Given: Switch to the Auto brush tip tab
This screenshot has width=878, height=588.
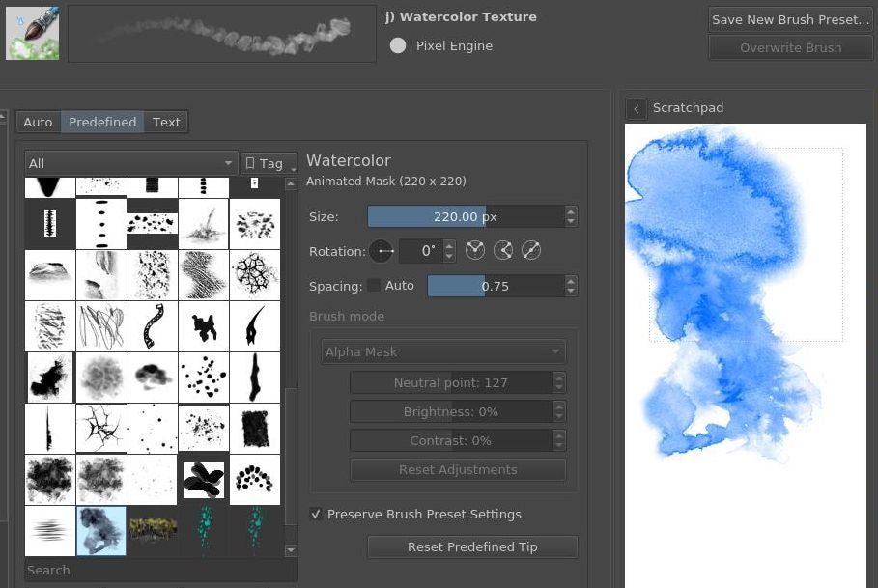Looking at the screenshot, I should point(38,122).
